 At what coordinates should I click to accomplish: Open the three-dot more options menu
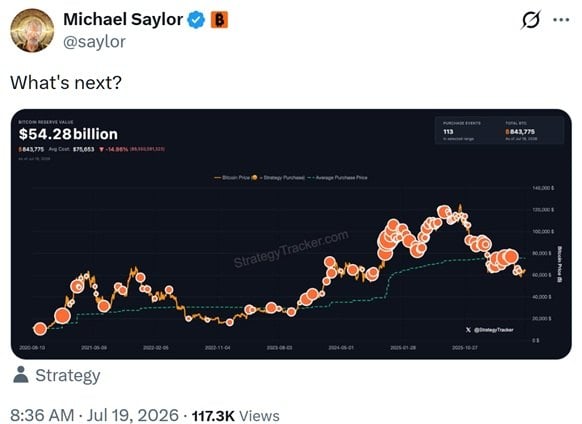click(x=561, y=20)
